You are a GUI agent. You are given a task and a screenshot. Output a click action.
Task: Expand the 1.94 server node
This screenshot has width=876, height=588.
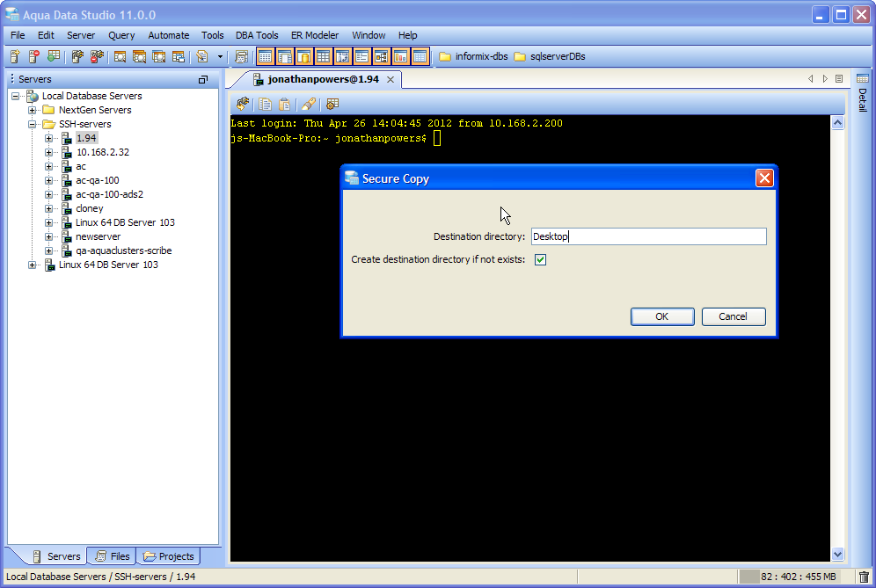[49, 138]
